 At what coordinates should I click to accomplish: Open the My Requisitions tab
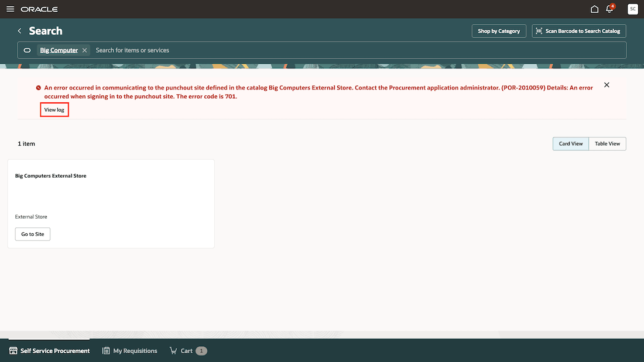tap(129, 350)
